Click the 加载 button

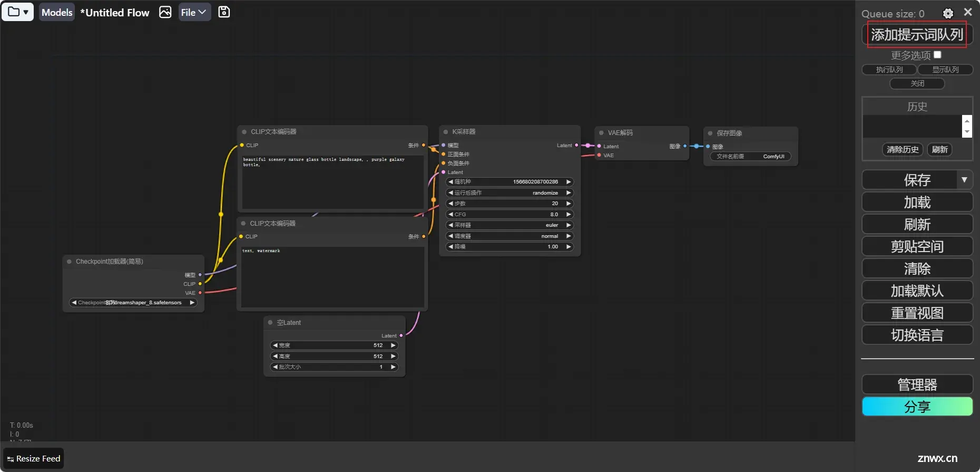click(x=917, y=202)
